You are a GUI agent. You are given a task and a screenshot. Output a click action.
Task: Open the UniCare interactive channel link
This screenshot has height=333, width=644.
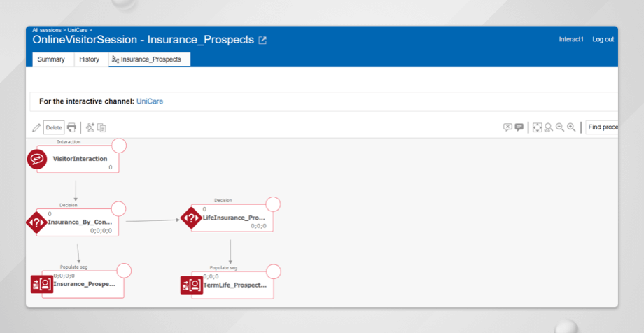(x=150, y=101)
